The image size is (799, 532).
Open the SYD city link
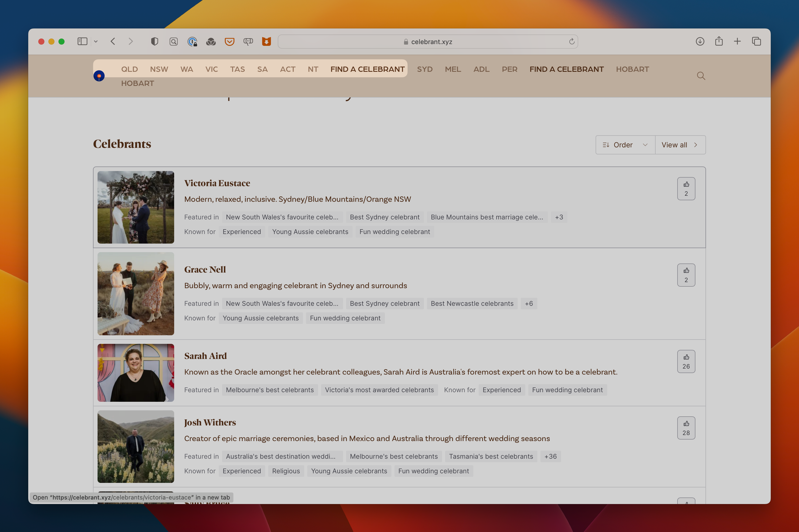click(x=425, y=69)
